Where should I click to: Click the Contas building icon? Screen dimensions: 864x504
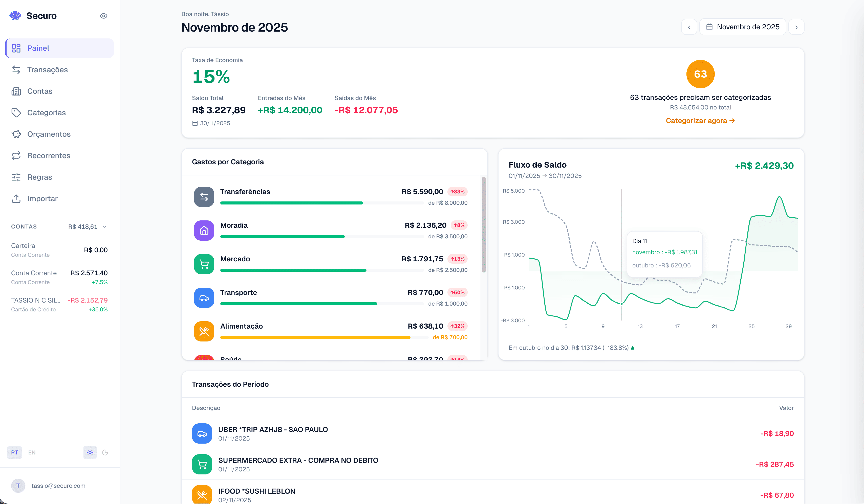click(16, 91)
